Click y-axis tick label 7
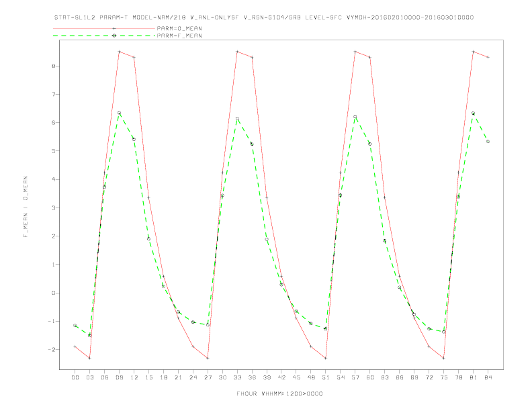Image resolution: width=532 pixels, height=411 pixels. tap(53, 94)
